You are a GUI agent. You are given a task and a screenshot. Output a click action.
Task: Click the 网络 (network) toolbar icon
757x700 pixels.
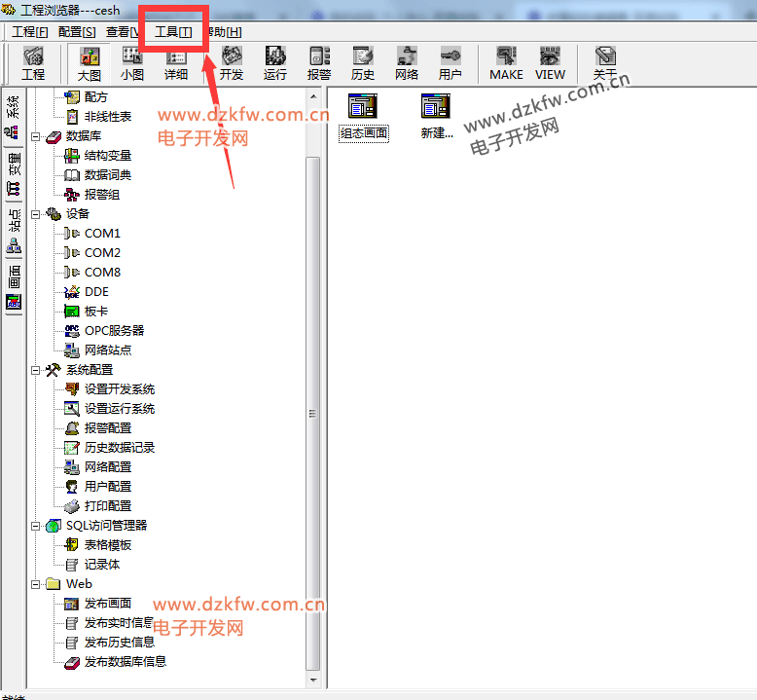click(407, 63)
